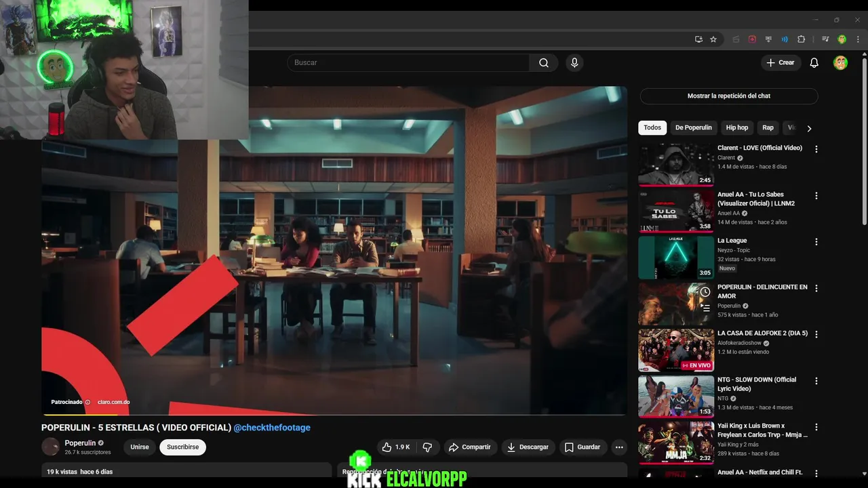Focus the Buscar search field
The height and width of the screenshot is (488, 868).
coord(408,62)
